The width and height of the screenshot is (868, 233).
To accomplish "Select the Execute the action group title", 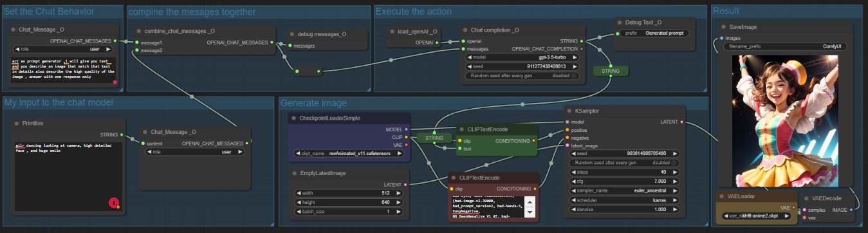I will click(413, 11).
